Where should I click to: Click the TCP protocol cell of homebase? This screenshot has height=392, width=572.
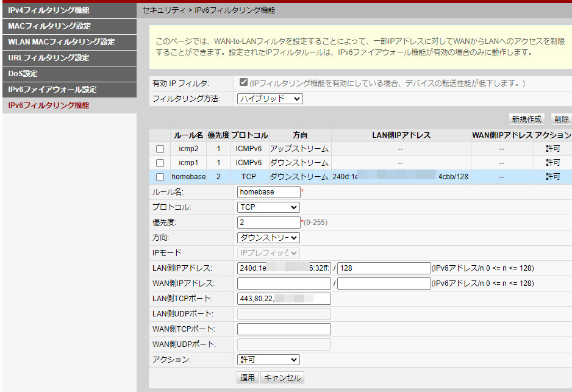(249, 177)
